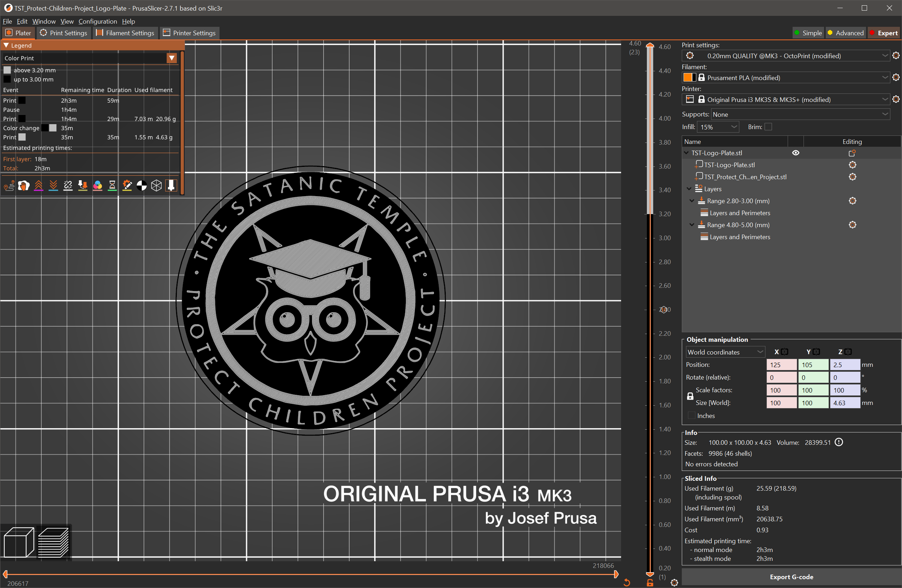The width and height of the screenshot is (902, 588).
Task: Click the Export G-code button
Action: (x=791, y=577)
